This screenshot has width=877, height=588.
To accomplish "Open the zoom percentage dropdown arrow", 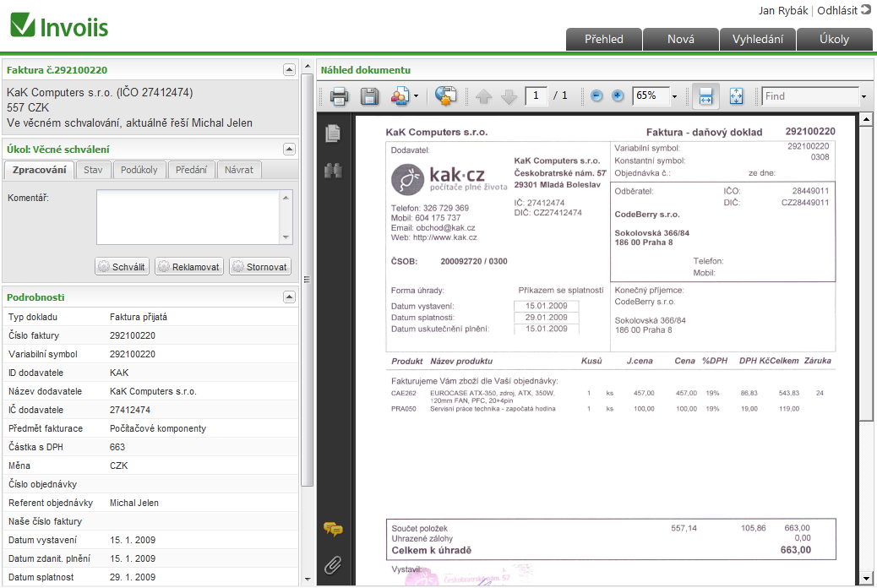I will tap(674, 96).
